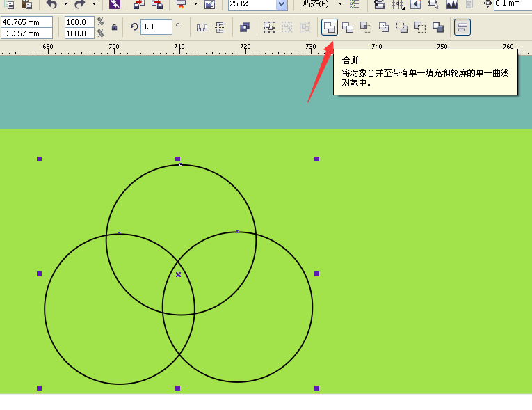Click the Welcome Screen icon

click(210, 4)
